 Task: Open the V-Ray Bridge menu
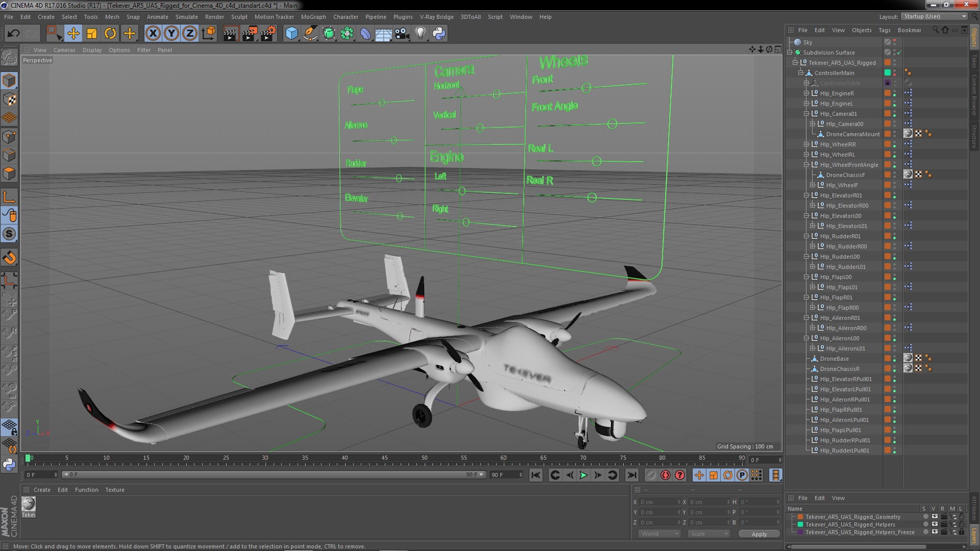coord(436,17)
